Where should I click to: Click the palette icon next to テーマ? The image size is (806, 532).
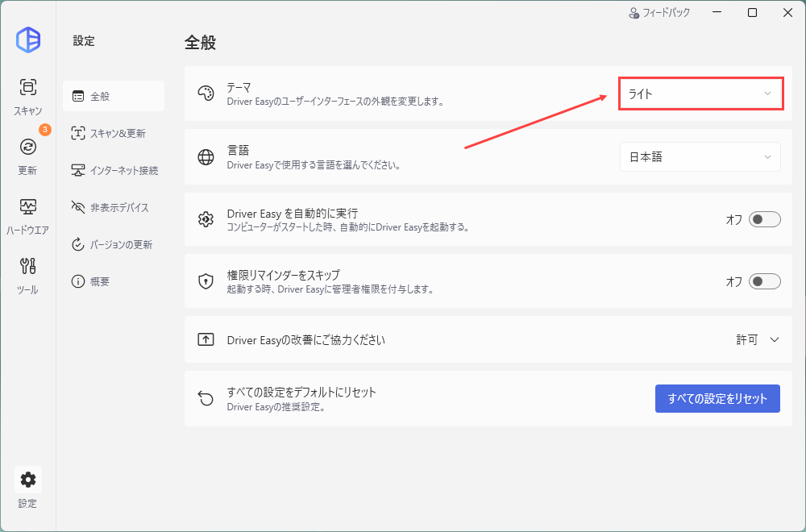(206, 94)
